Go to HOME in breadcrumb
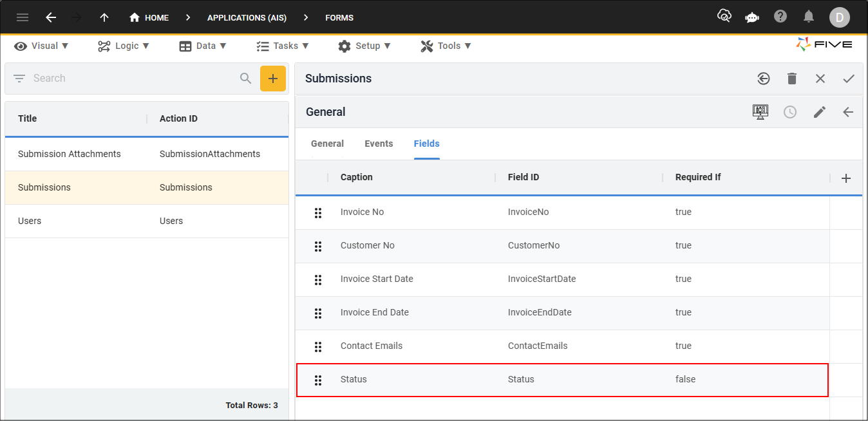The image size is (868, 421). tap(149, 17)
